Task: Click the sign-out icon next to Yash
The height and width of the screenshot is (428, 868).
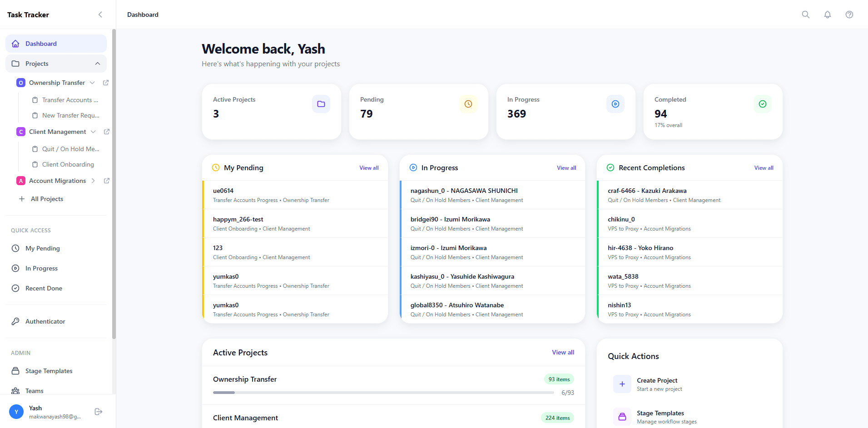Action: [98, 412]
